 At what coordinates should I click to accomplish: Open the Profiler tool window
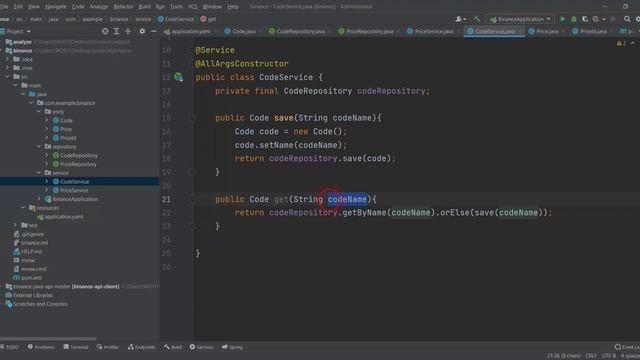coord(108,347)
